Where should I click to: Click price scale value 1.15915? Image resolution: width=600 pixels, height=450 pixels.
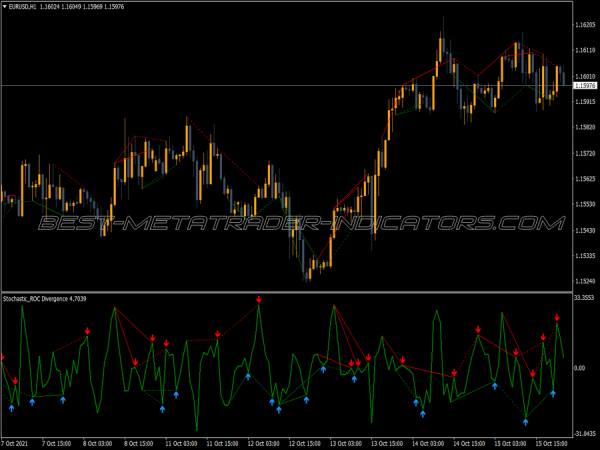[585, 102]
